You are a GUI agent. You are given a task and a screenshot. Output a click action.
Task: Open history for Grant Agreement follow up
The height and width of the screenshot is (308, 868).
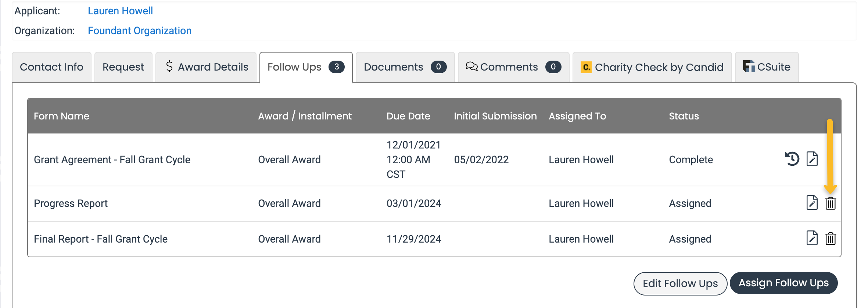pyautogui.click(x=792, y=159)
